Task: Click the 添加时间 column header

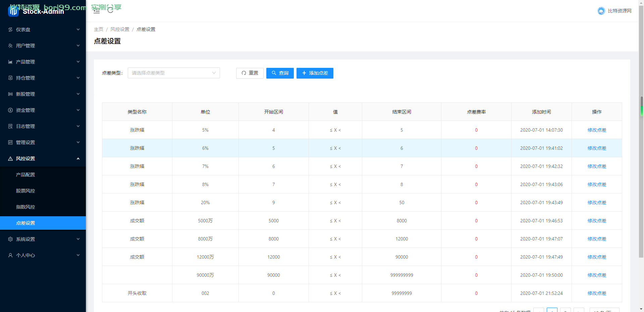Action: pos(541,112)
